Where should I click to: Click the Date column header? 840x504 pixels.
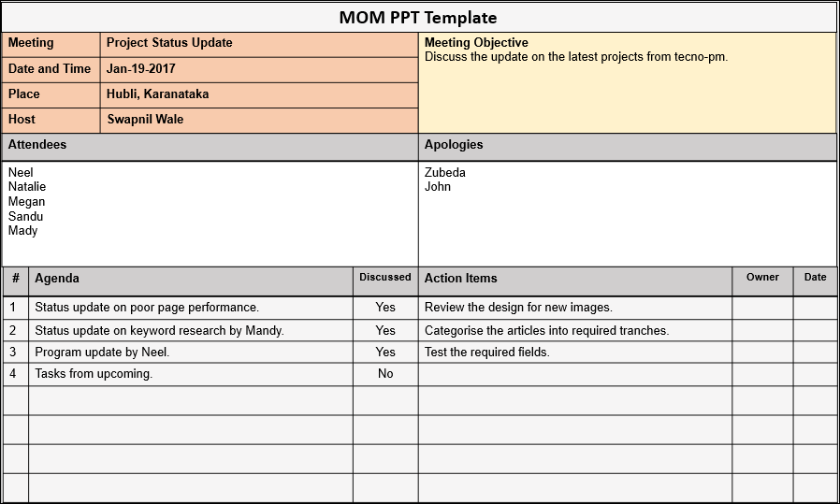pos(815,278)
